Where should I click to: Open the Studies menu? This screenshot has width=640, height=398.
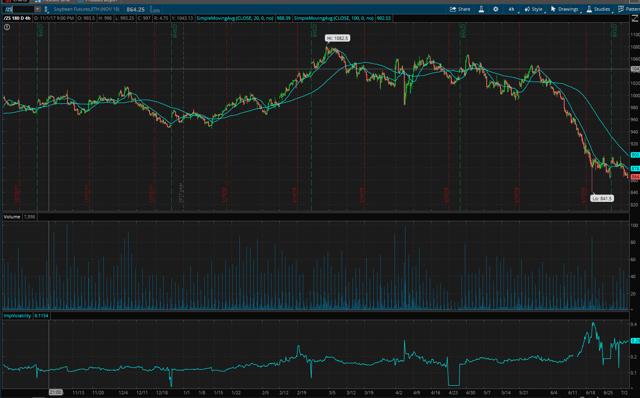click(x=599, y=9)
